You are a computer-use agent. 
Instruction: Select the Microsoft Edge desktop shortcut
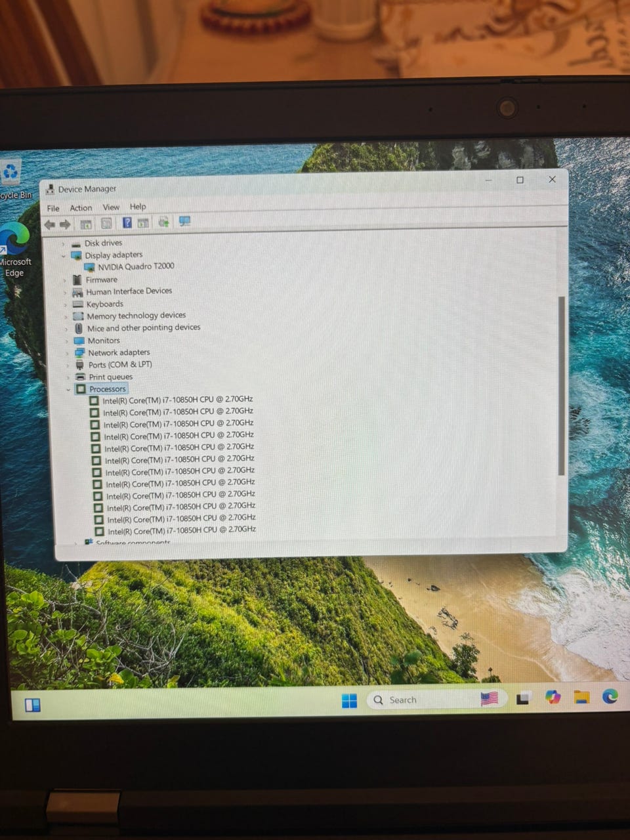pyautogui.click(x=14, y=250)
